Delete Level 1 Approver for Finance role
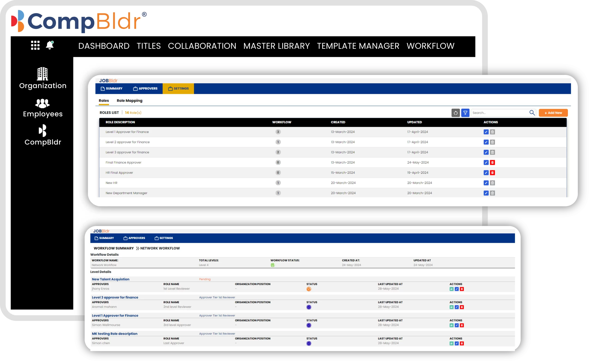This screenshot has width=592, height=364. [493, 132]
